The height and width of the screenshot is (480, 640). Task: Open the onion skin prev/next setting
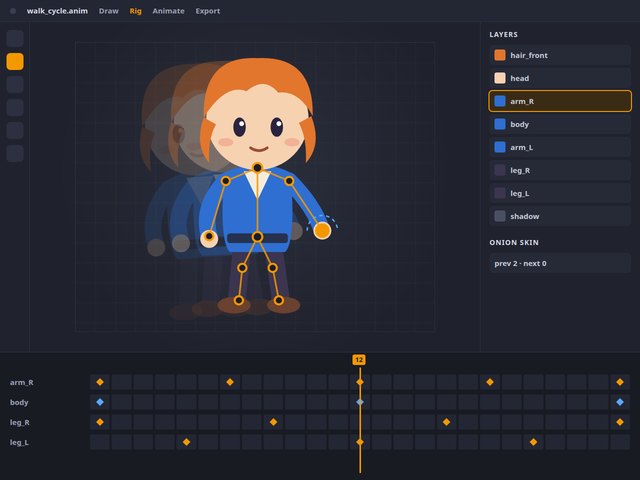[x=560, y=263]
